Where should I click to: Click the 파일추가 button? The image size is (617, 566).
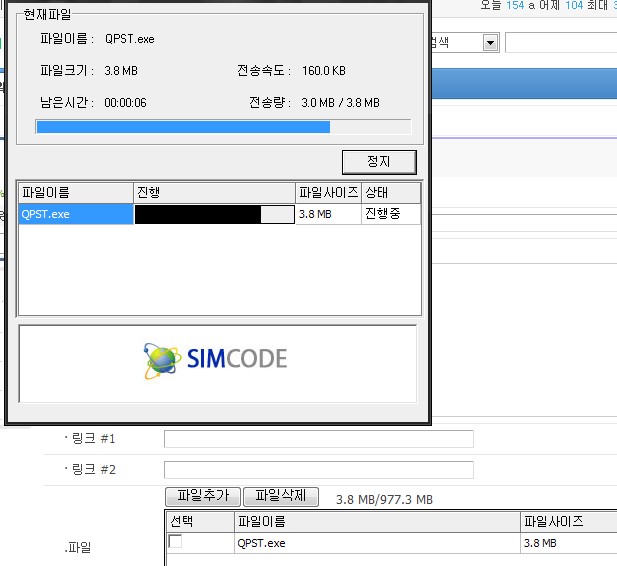(202, 496)
